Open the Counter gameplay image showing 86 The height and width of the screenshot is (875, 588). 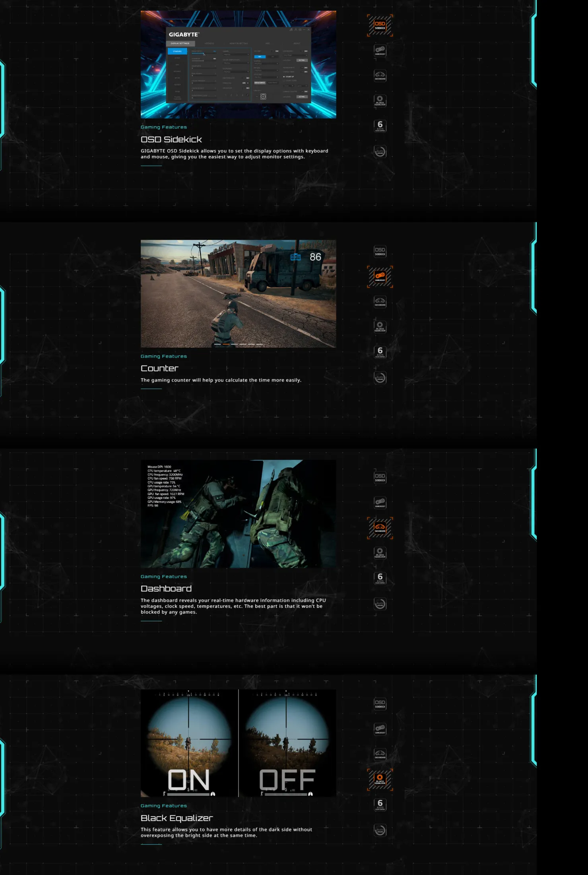(x=238, y=294)
